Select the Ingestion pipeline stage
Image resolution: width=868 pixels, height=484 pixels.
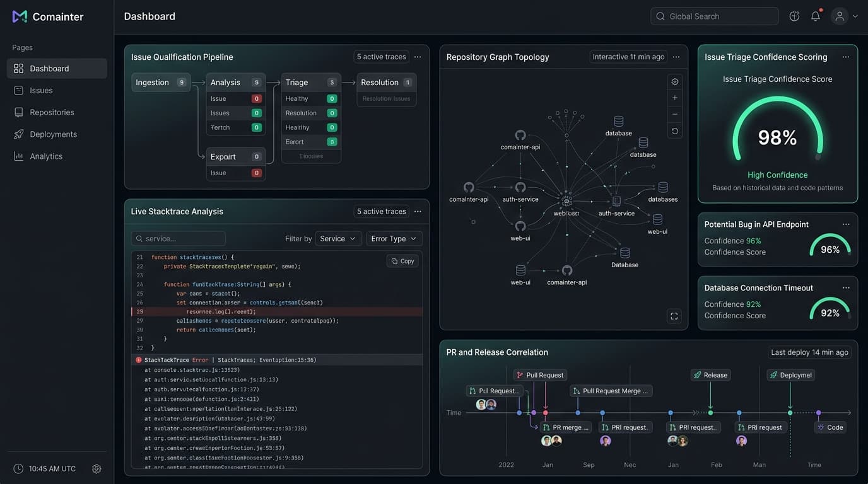pyautogui.click(x=161, y=83)
